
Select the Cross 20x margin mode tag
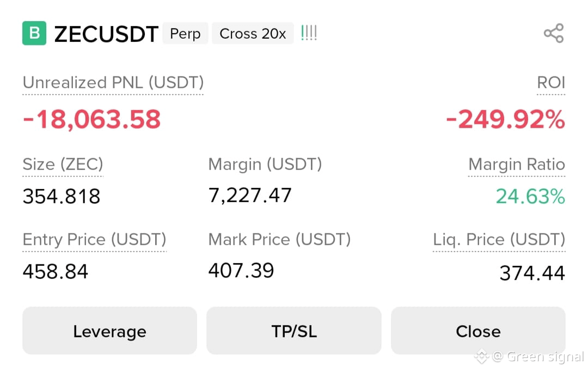[x=253, y=33]
